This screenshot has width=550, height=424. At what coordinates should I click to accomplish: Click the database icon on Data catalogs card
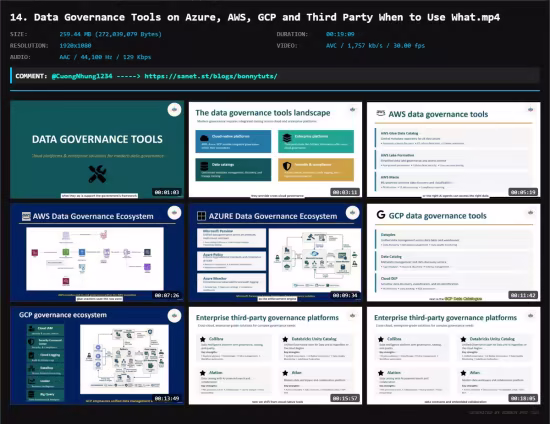pyautogui.click(x=204, y=166)
